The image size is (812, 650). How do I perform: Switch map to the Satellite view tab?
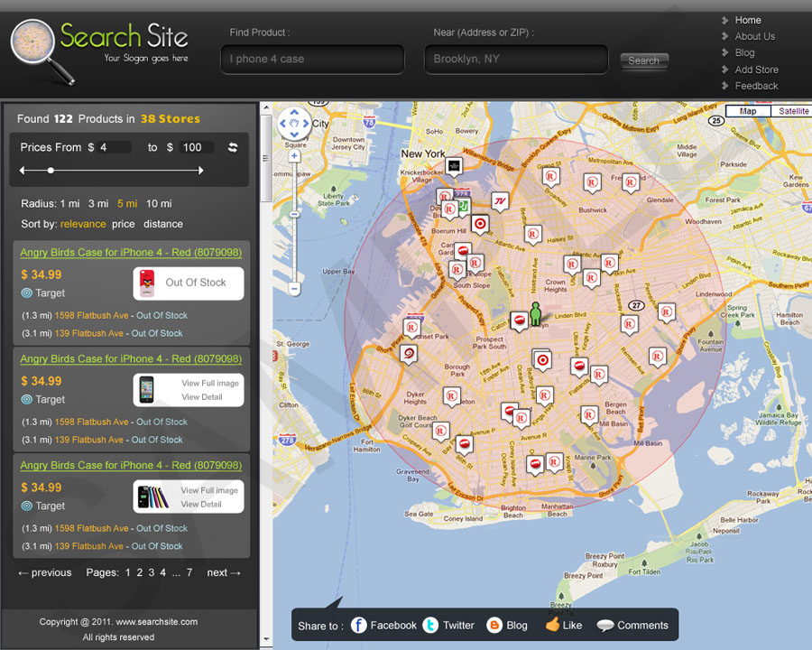tap(793, 111)
